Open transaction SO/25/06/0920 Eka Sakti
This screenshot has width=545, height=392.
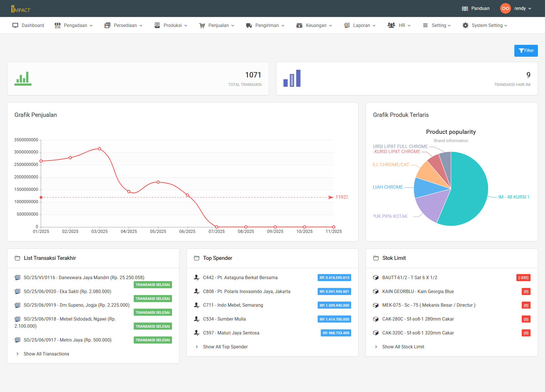68,292
